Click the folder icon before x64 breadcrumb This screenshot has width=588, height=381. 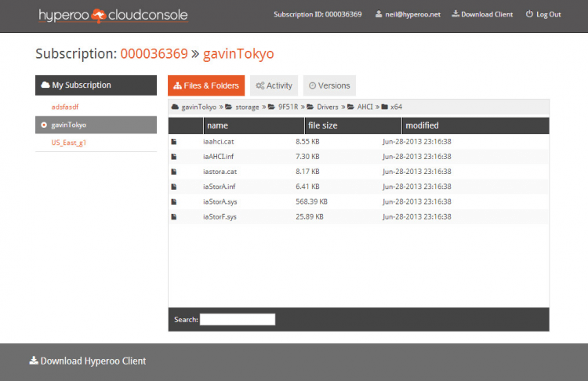pyautogui.click(x=384, y=107)
